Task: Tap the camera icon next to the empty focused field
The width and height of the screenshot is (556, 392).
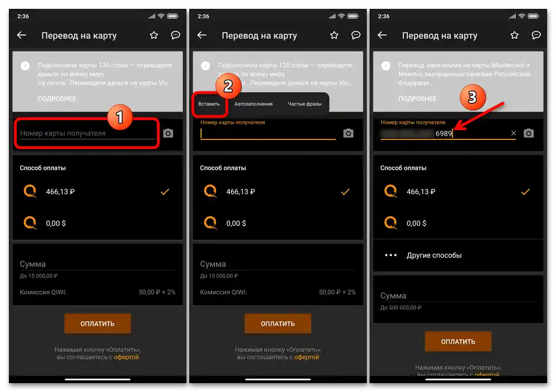Action: point(348,133)
